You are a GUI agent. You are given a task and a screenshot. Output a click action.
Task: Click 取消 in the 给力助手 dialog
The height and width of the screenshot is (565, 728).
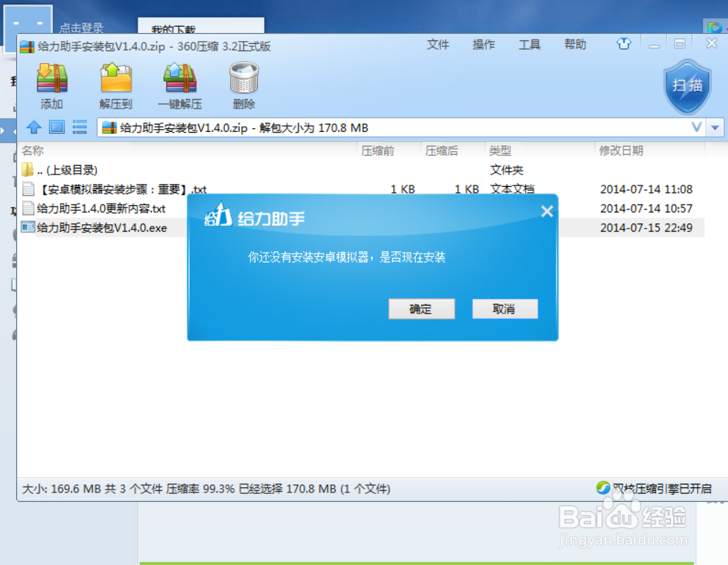tap(505, 309)
